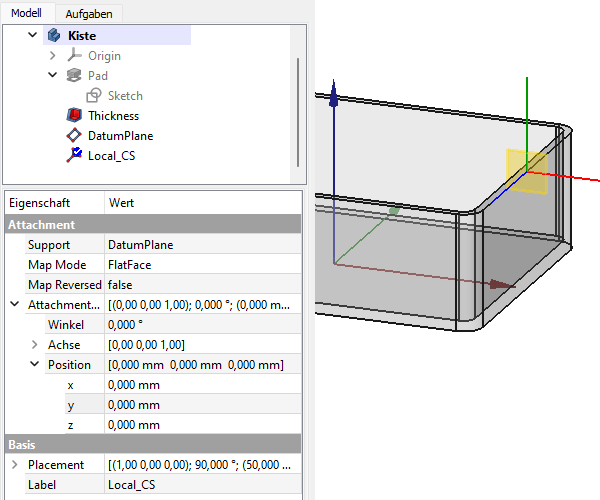Image resolution: width=600 pixels, height=500 pixels.
Task: Click the Origin axes icon
Action: pyautogui.click(x=74, y=56)
